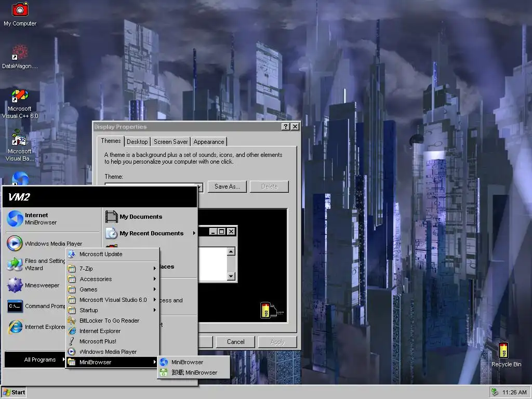
Task: Click the Save As... button
Action: 227,187
